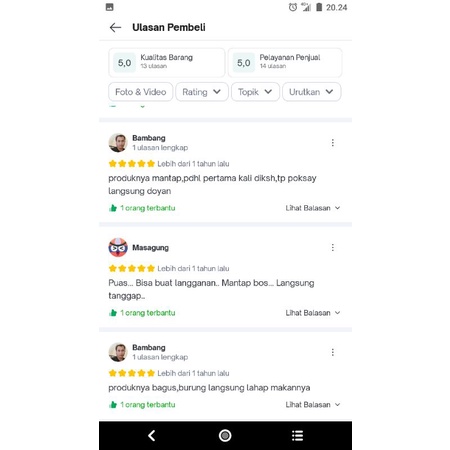The width and height of the screenshot is (450, 450).
Task: Tap Android back button in navigation bar
Action: [x=152, y=435]
